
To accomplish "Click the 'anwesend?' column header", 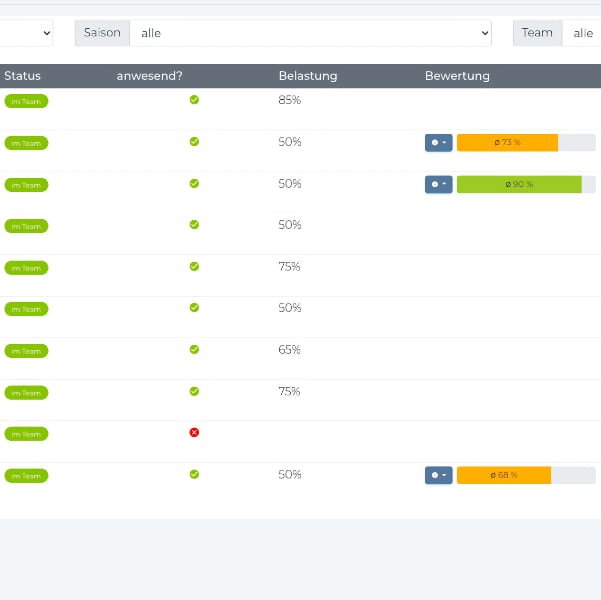I will 149,76.
